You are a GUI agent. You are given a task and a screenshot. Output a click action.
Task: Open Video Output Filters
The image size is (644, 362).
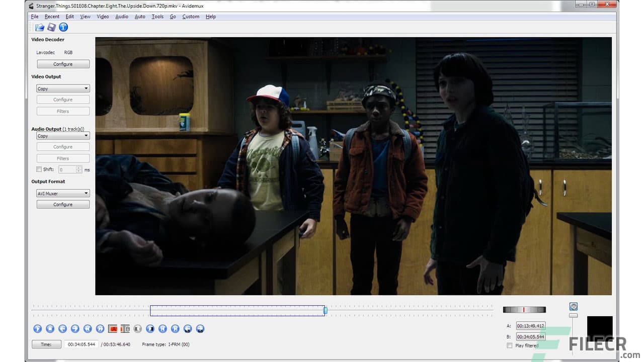tap(63, 111)
